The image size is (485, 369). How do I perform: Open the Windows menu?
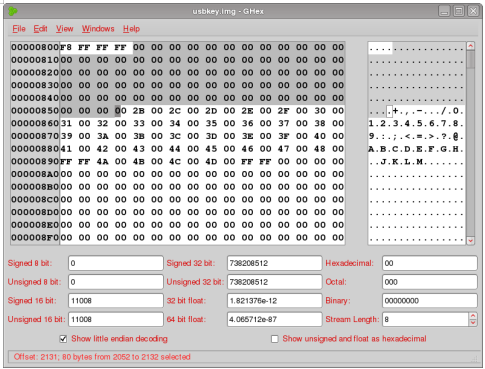[98, 29]
